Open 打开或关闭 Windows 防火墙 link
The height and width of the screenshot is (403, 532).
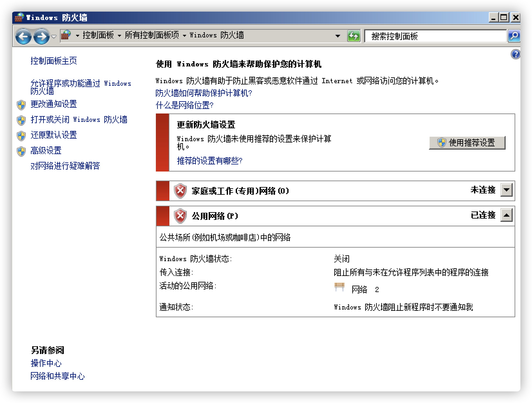[79, 120]
